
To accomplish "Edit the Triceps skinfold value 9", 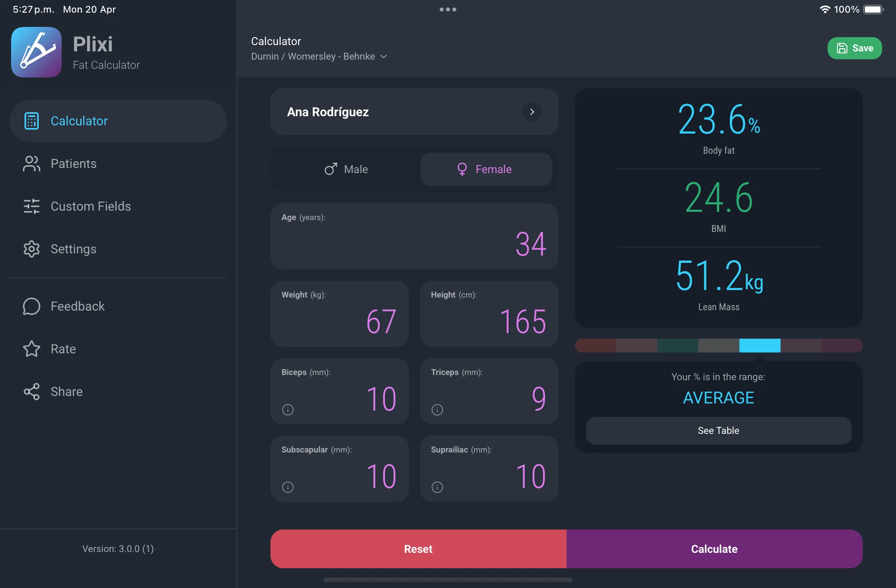I will [489, 391].
